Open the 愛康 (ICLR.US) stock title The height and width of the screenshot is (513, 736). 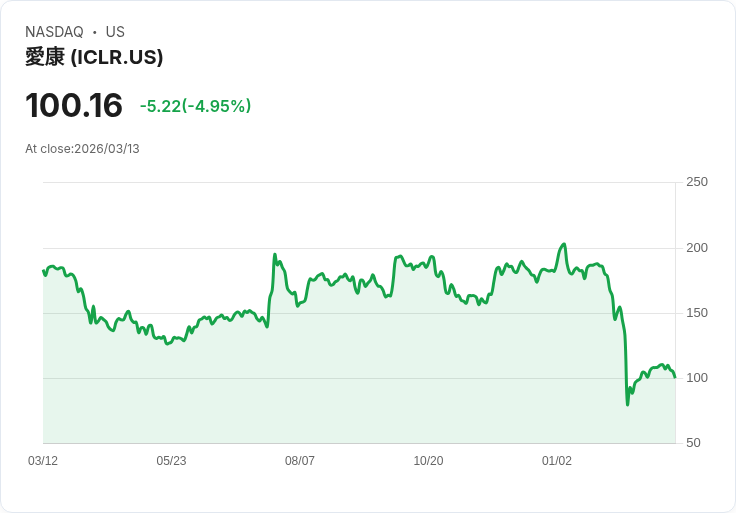tap(94, 57)
